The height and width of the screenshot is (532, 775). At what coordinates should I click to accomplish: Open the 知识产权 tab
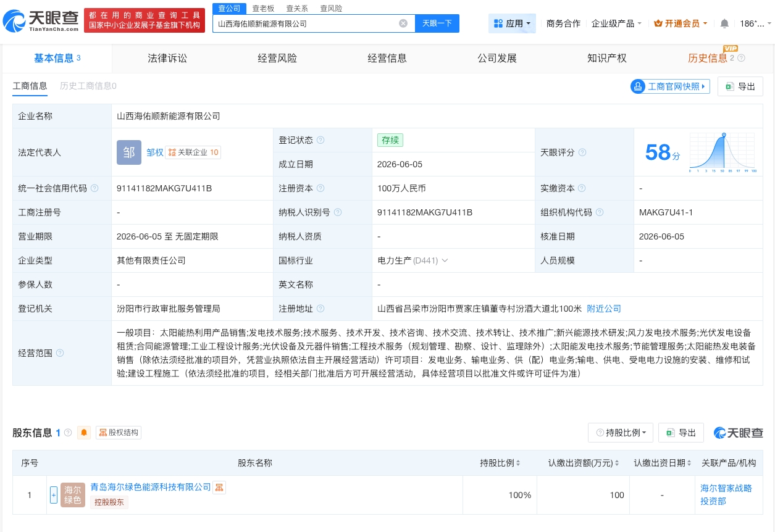click(607, 58)
